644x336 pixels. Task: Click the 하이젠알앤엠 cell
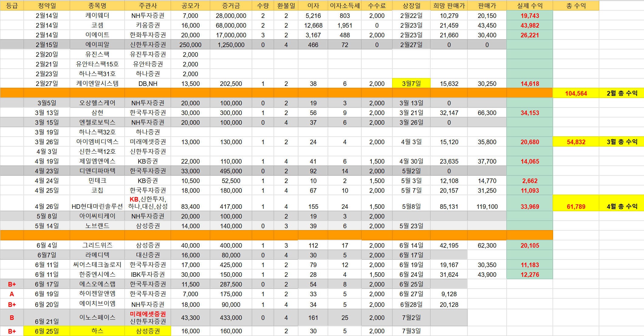[97, 294]
